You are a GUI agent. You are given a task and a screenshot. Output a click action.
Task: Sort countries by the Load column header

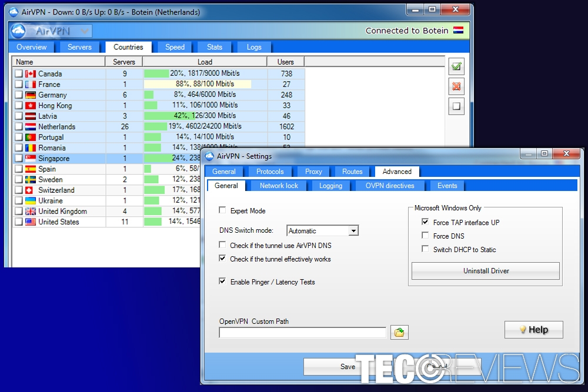[x=205, y=62]
